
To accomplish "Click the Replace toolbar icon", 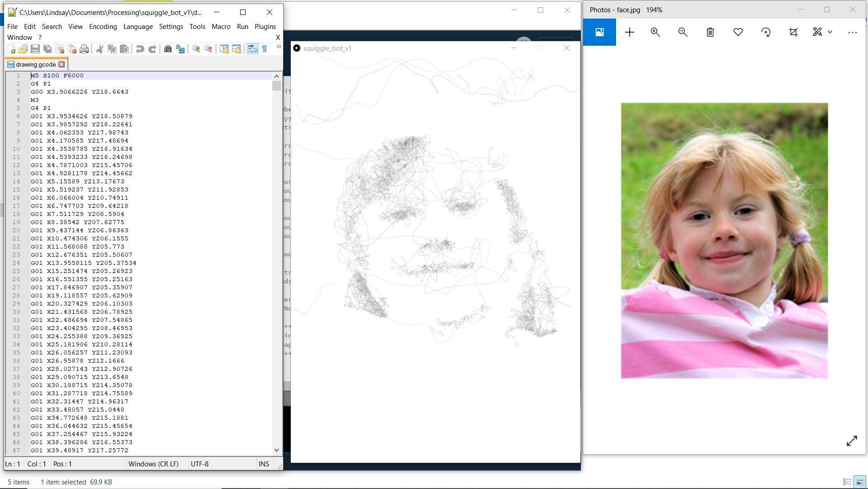I will point(180,48).
